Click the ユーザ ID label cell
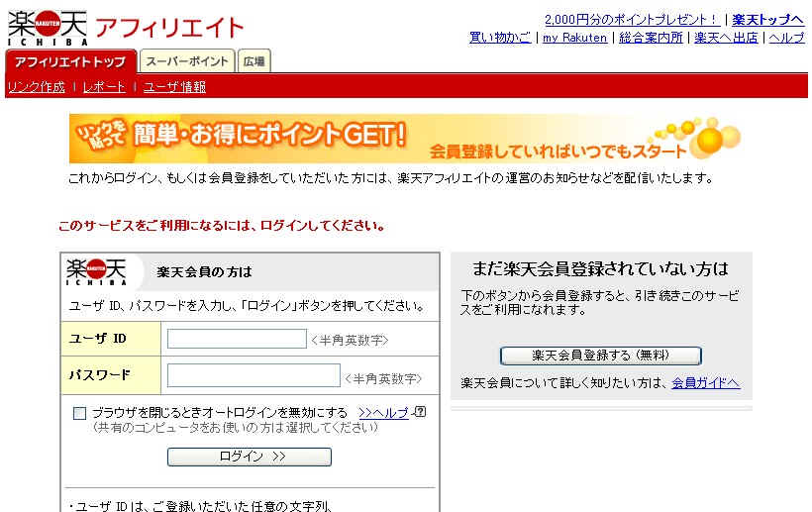This screenshot has height=512, width=812. [x=111, y=339]
